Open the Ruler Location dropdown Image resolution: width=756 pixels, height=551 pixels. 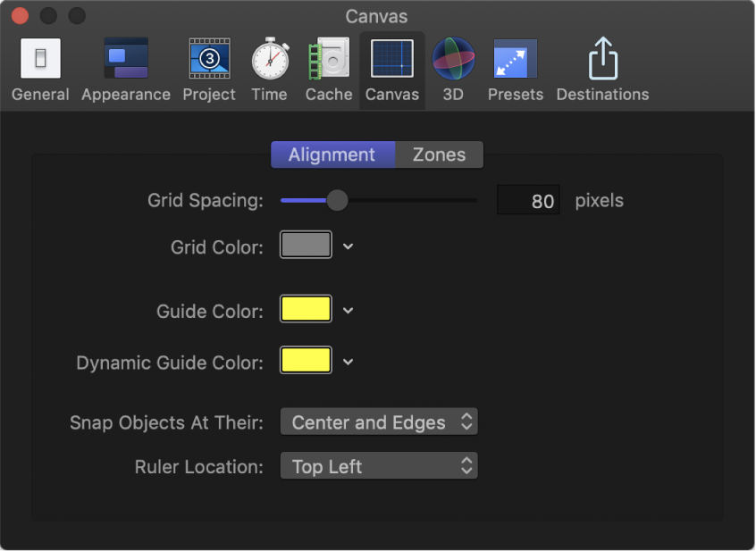[x=379, y=466]
